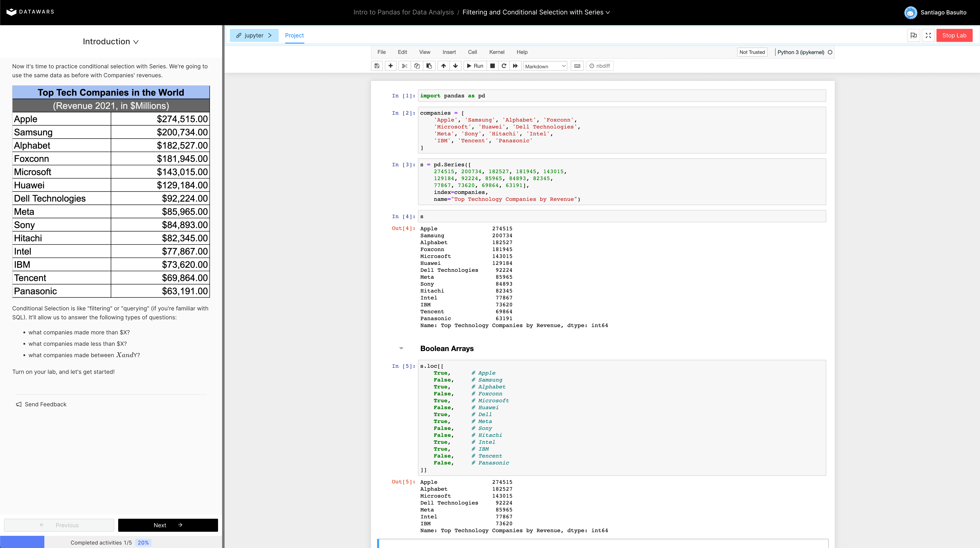The width and height of the screenshot is (980, 548).
Task: Click the Send Feedback megaphone icon
Action: pyautogui.click(x=19, y=404)
